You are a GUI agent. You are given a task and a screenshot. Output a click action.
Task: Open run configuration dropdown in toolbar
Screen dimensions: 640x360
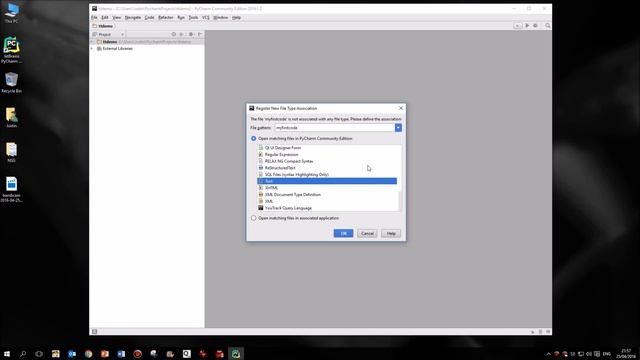pos(517,26)
